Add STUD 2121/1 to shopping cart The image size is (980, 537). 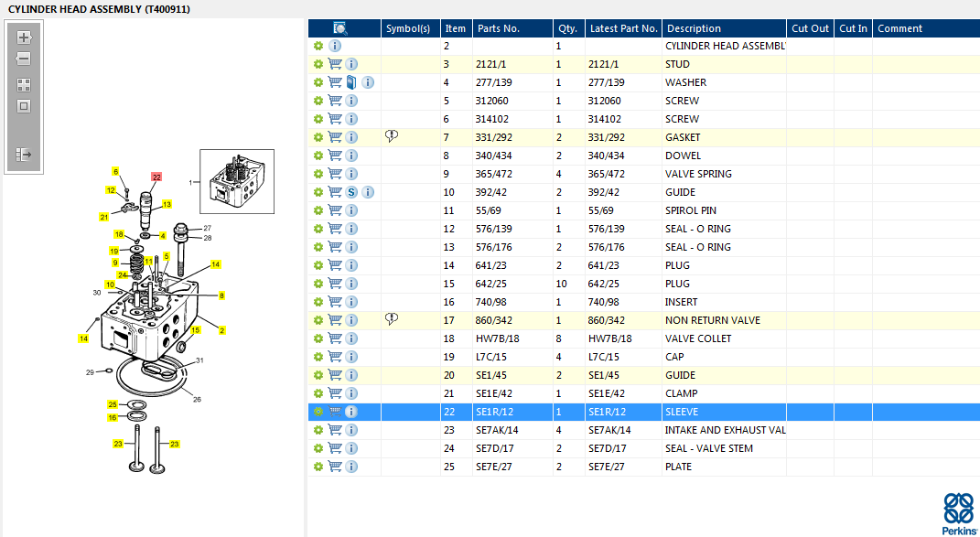(335, 64)
